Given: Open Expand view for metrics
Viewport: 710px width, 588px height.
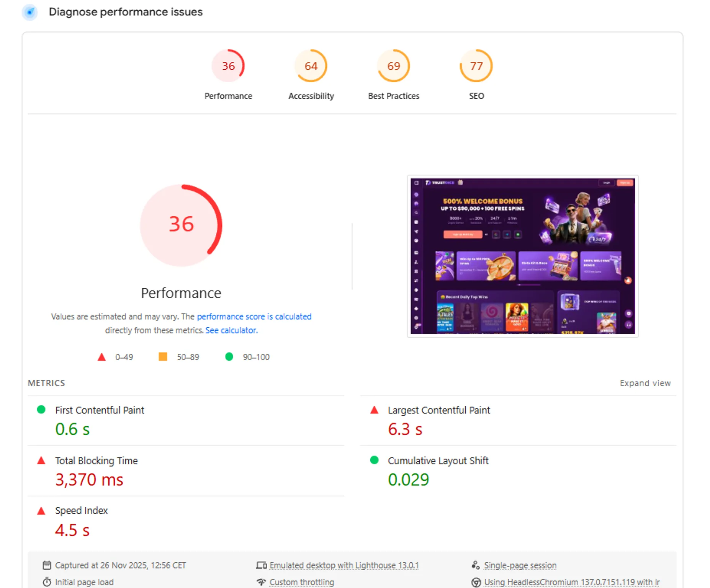Looking at the screenshot, I should (x=645, y=383).
